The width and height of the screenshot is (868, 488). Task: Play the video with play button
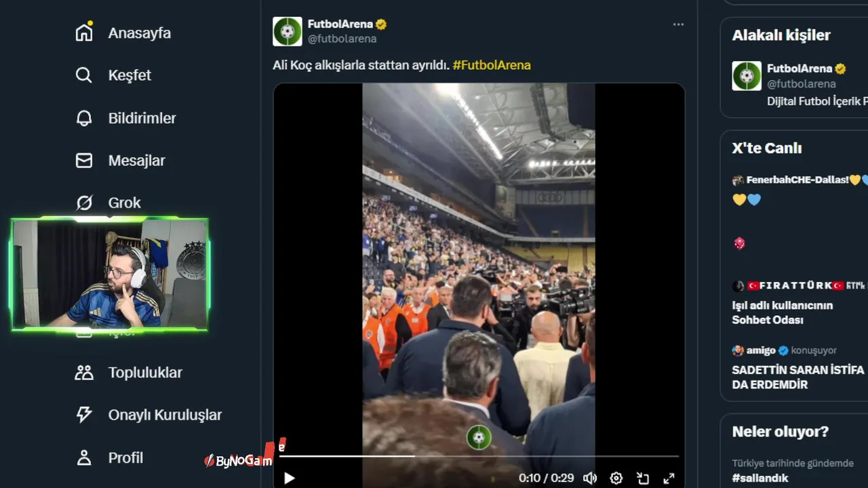pyautogui.click(x=290, y=478)
